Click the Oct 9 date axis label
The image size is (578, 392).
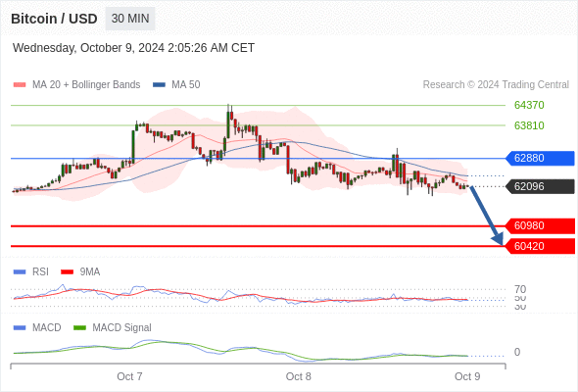point(467,376)
